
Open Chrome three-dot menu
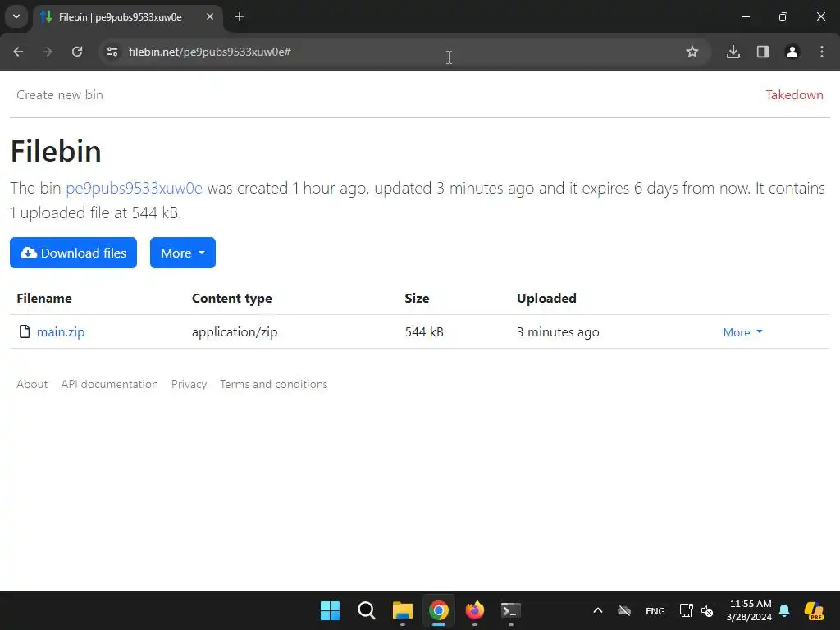[x=822, y=52]
